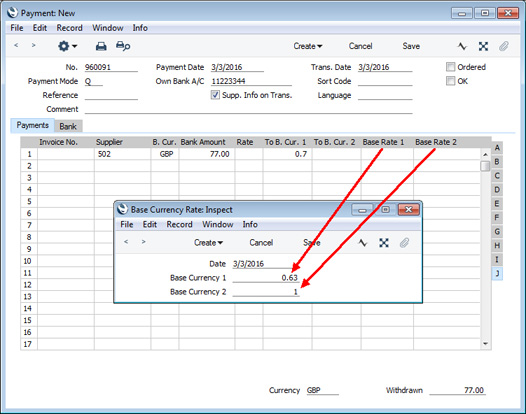This screenshot has width=526, height=414.
Task: Open the link manager icon in Payment toolbar
Action: click(x=483, y=46)
